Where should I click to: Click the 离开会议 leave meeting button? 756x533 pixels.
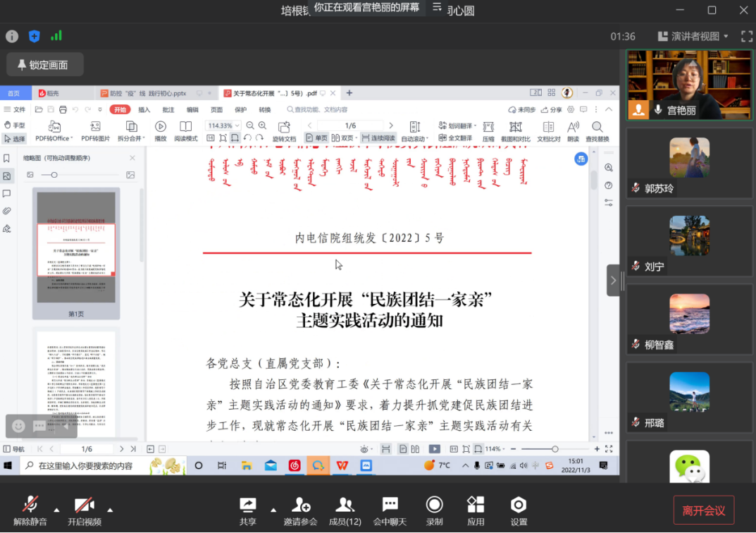[703, 510]
